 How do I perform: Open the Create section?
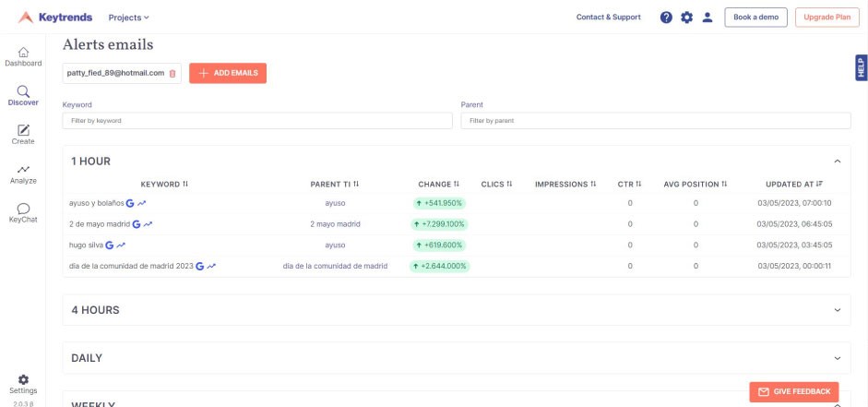pyautogui.click(x=23, y=135)
